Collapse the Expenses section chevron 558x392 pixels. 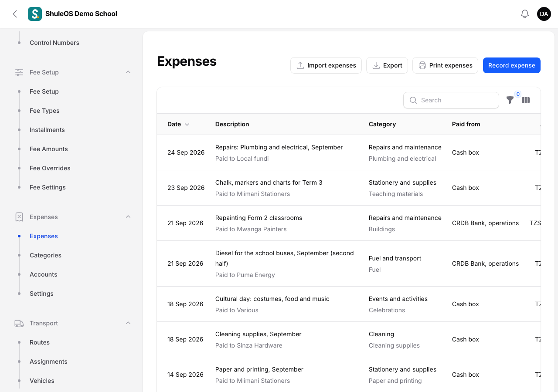pos(128,217)
